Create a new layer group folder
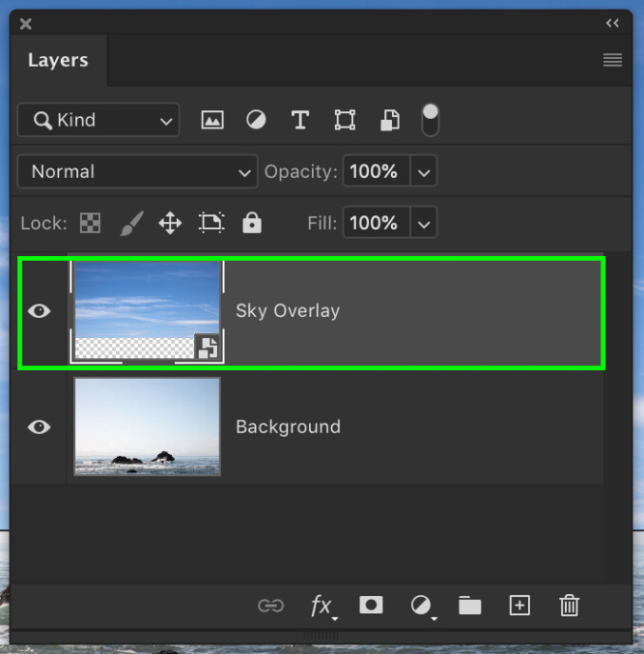 pyautogui.click(x=470, y=605)
